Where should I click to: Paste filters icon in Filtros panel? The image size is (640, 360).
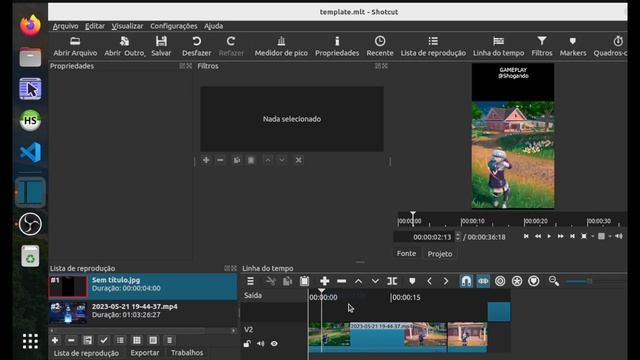tap(251, 160)
